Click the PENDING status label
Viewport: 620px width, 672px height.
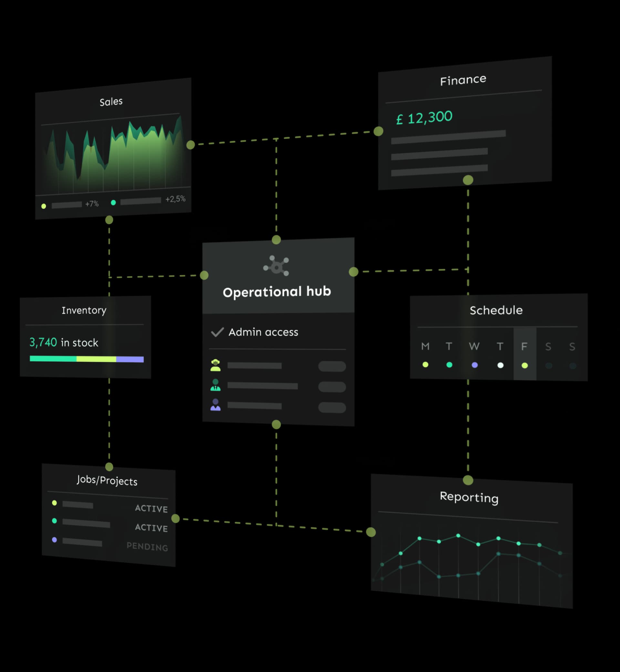[x=147, y=546]
